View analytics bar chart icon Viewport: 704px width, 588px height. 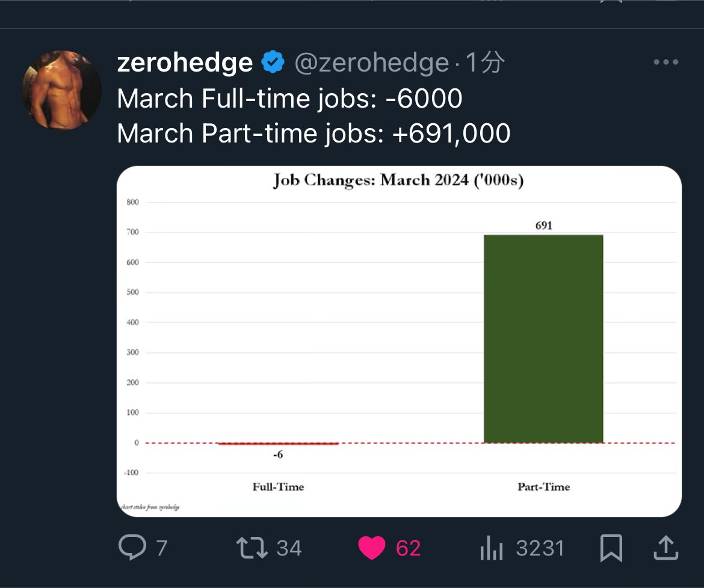pos(491,548)
